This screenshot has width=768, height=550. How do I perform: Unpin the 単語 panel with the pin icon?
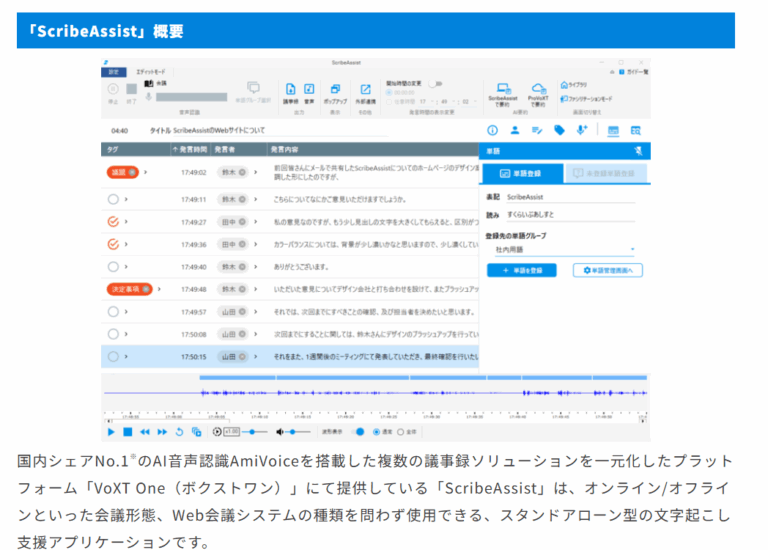click(x=638, y=151)
